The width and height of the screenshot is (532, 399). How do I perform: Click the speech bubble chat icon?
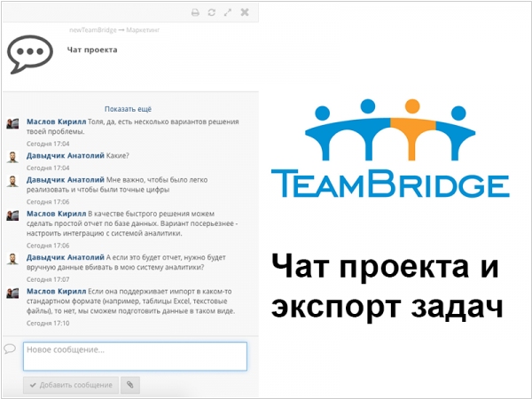[x=30, y=54]
